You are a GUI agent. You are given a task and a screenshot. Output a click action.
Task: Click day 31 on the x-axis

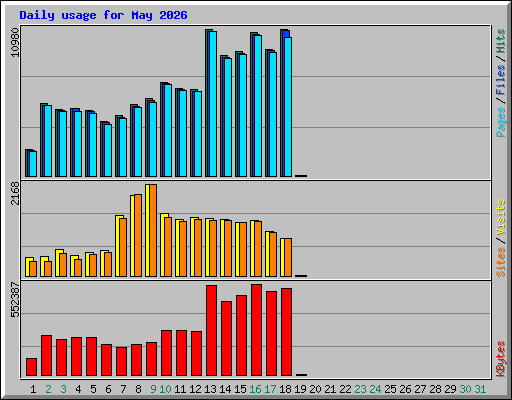480,389
